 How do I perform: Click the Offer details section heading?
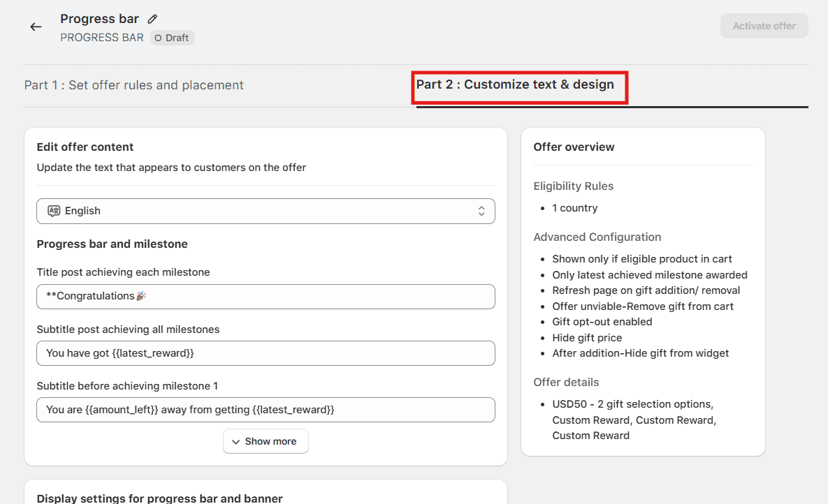(x=566, y=382)
